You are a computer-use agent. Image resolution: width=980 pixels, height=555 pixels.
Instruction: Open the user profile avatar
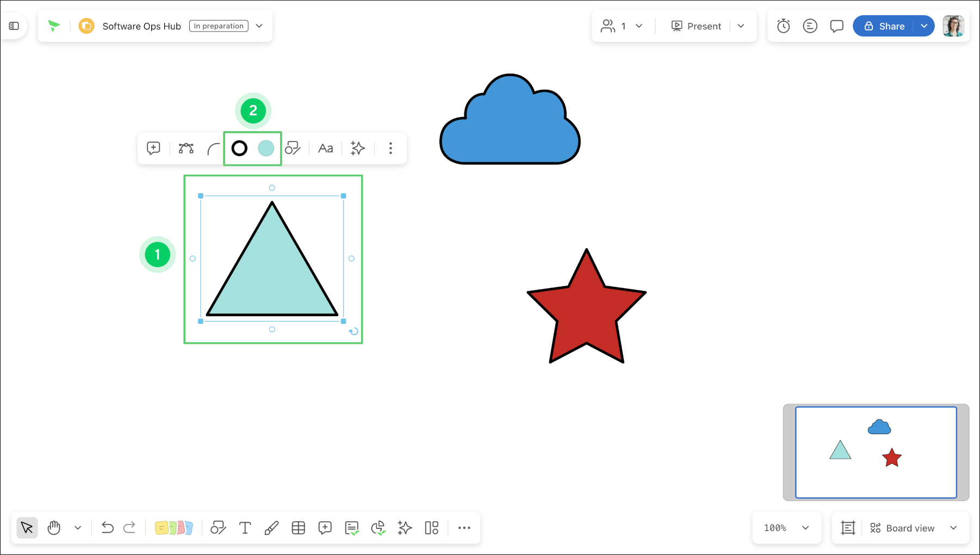pos(953,26)
